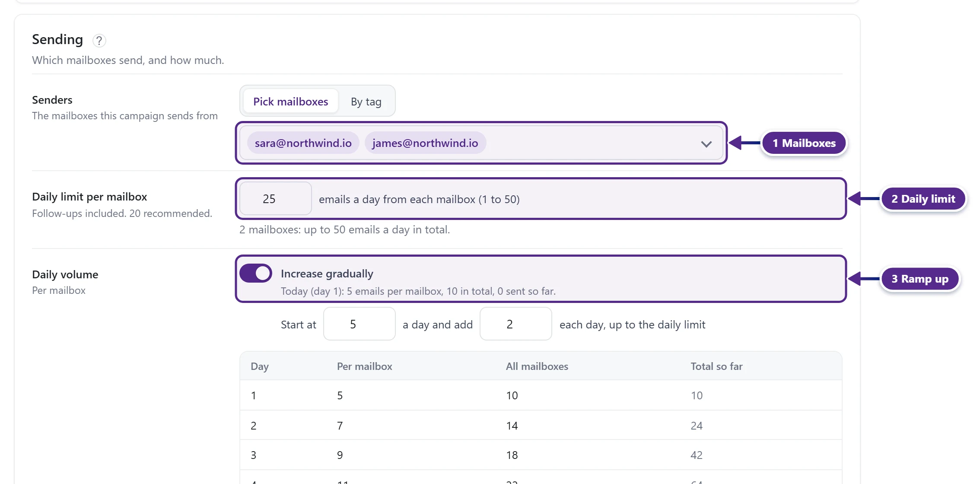Click the All mailboxes column header
This screenshot has width=980, height=484.
[x=537, y=366]
